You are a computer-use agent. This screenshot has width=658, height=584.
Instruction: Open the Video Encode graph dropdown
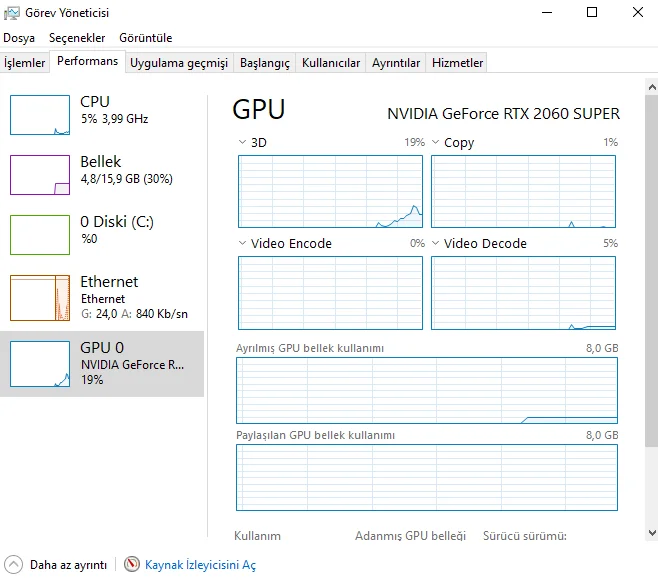click(242, 243)
